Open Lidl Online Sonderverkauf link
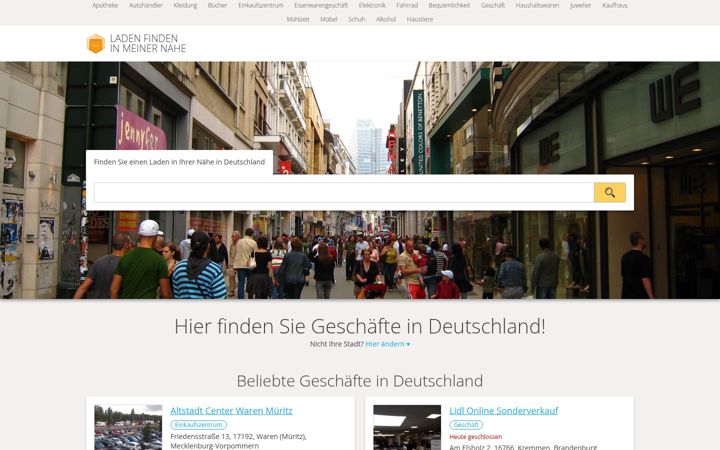 (x=504, y=411)
